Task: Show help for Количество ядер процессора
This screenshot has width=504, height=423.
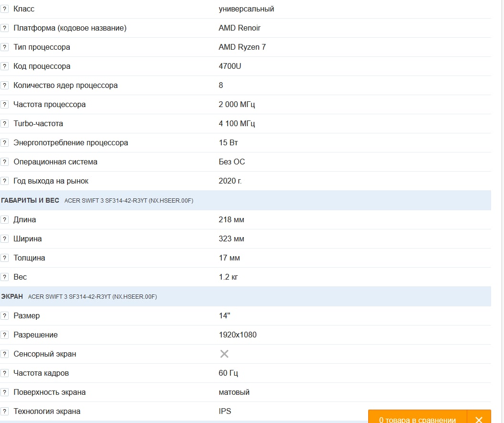Action: [4, 86]
